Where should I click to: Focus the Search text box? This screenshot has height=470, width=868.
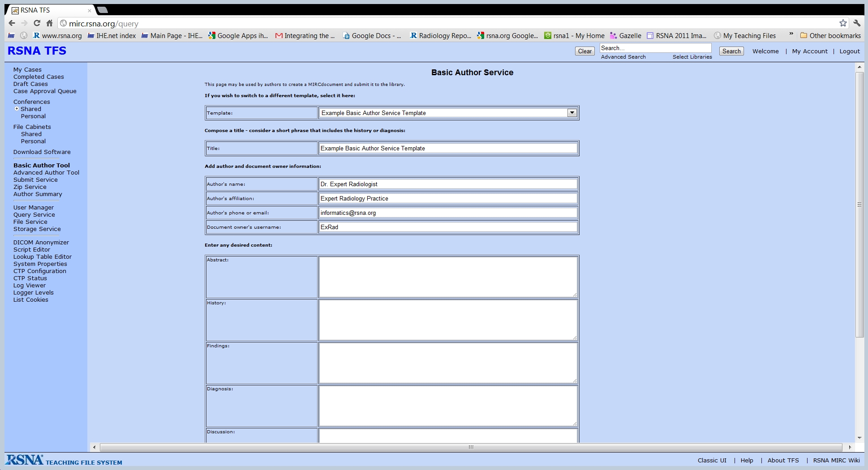point(655,48)
